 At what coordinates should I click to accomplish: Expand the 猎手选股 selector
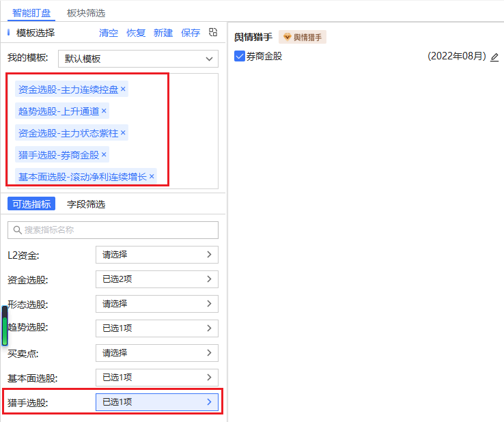coord(157,402)
